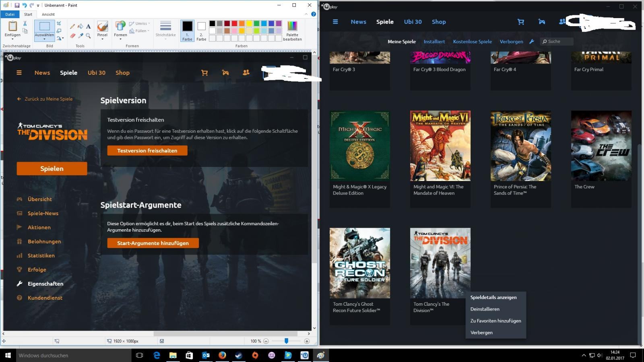Screen dimensions: 644x362
Task: Select the 2. Farbe color button
Action: point(201,31)
